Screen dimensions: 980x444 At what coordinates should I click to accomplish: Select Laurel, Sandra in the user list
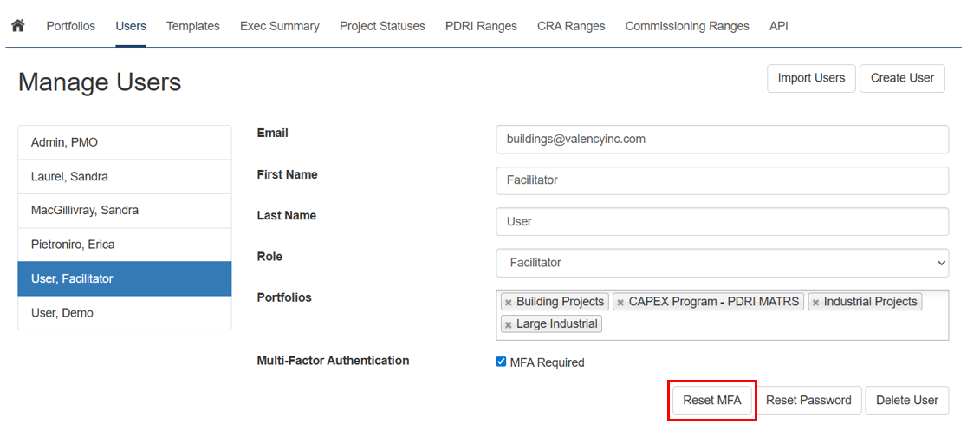[x=125, y=177]
